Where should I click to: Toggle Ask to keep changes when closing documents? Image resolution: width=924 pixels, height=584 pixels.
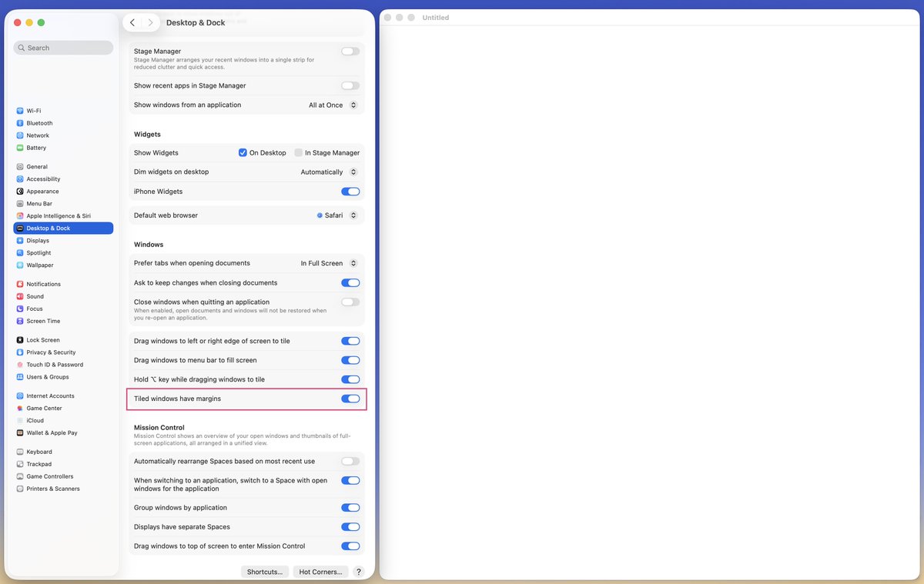click(350, 283)
